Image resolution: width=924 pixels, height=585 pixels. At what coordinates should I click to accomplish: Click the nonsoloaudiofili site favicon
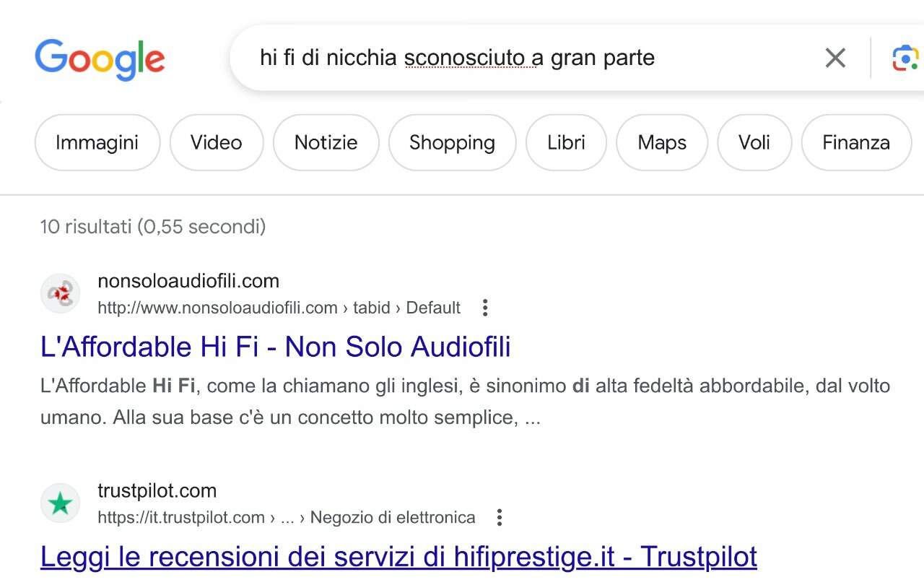click(x=60, y=293)
